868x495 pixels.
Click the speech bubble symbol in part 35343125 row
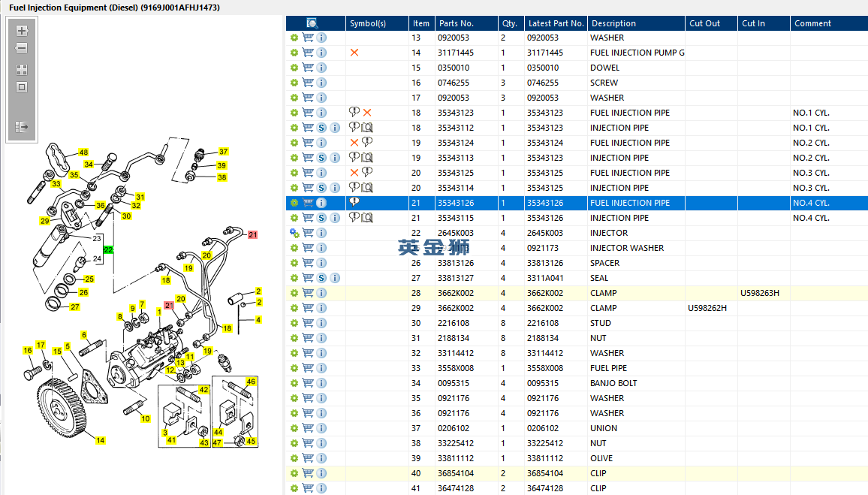[x=367, y=172]
